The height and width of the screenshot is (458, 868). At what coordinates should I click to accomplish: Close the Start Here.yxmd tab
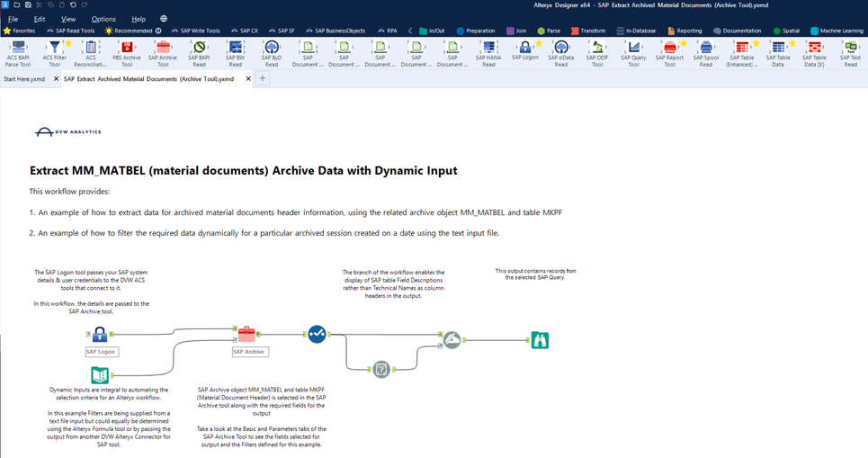click(56, 78)
